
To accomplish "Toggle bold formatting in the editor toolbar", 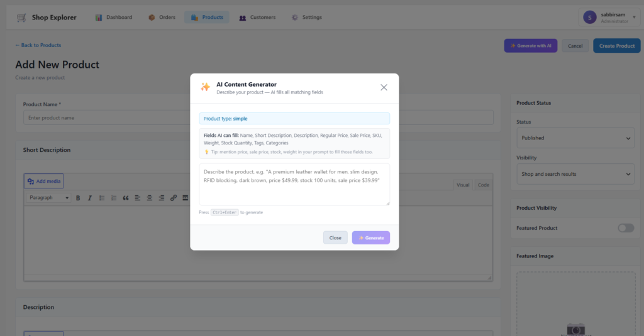I will point(78,198).
